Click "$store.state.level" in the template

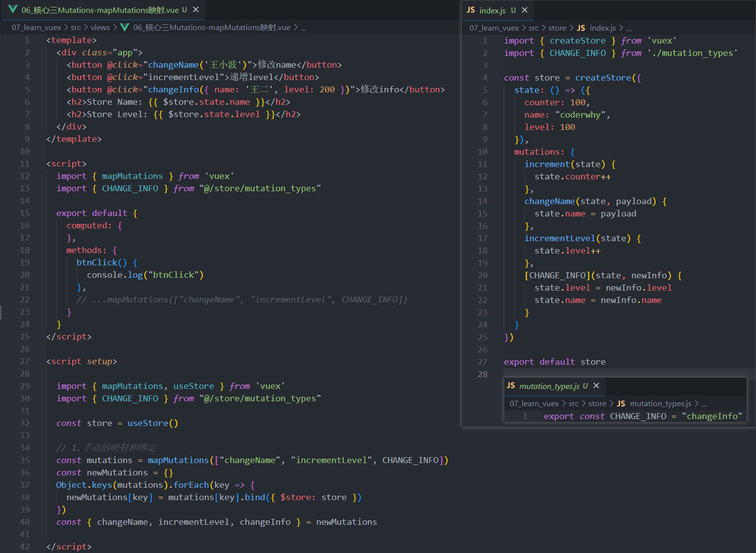point(214,114)
